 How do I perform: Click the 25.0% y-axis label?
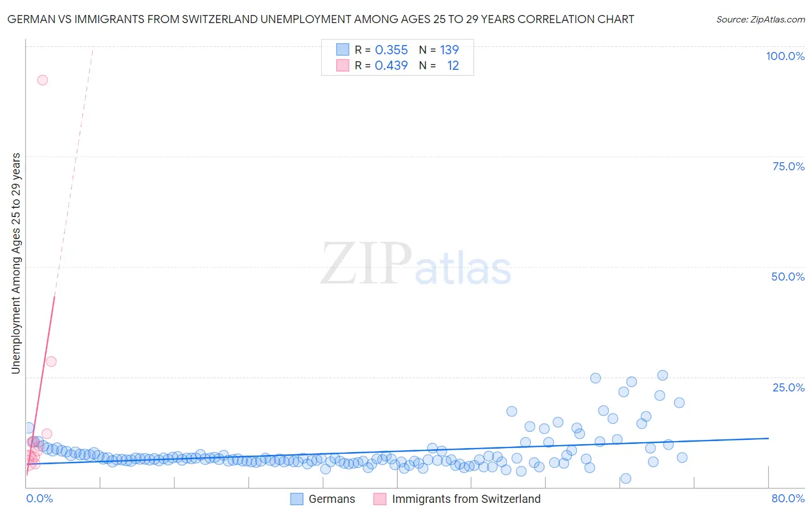pyautogui.click(x=788, y=387)
